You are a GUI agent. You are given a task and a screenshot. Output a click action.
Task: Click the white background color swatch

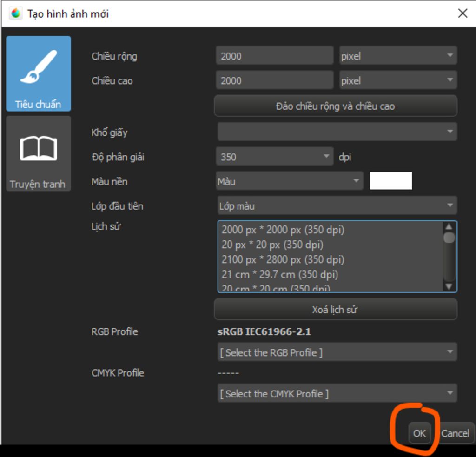tap(390, 181)
